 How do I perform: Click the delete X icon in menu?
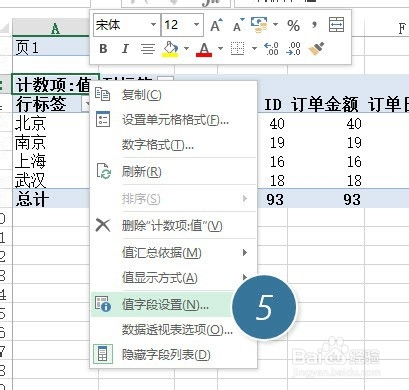pyautogui.click(x=103, y=225)
